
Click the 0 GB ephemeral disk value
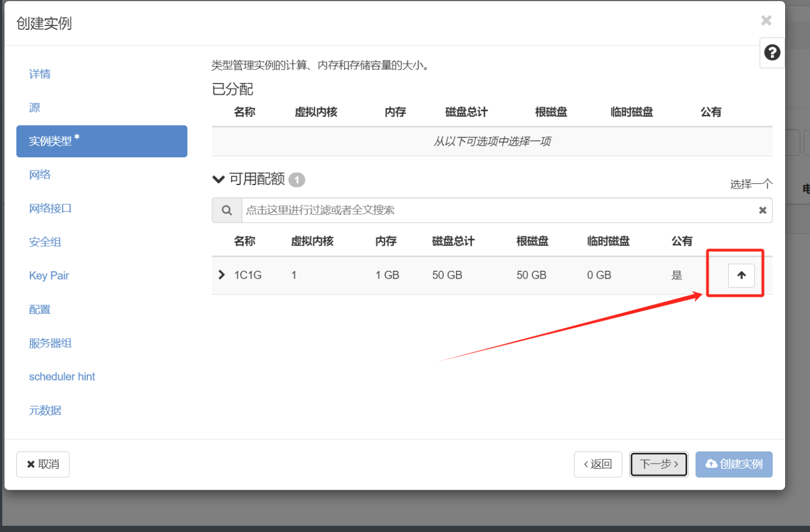click(599, 275)
